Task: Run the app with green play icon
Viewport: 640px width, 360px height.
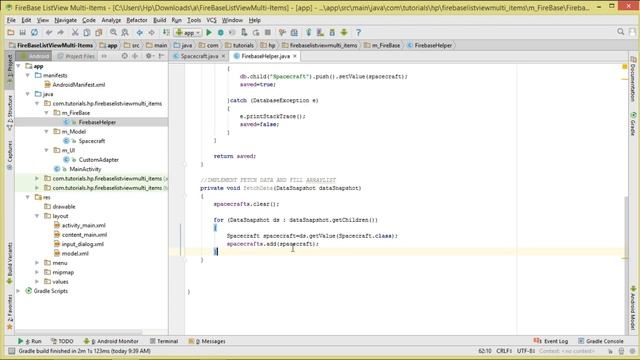Action: point(209,32)
